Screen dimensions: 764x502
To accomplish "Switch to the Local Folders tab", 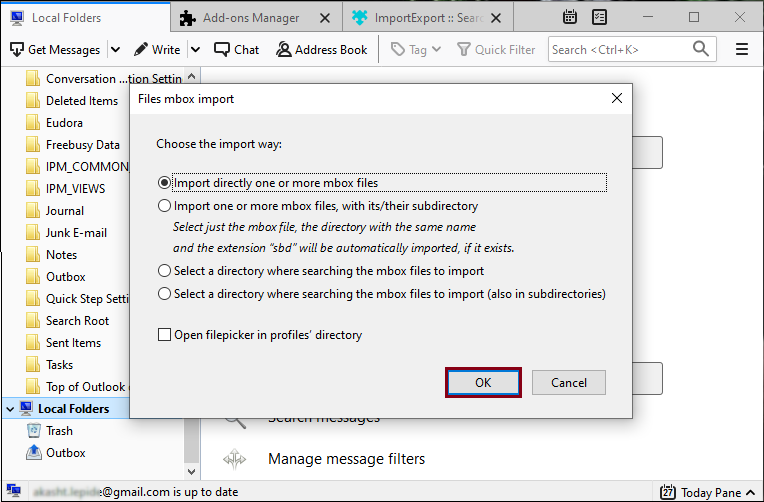I will (86, 18).
